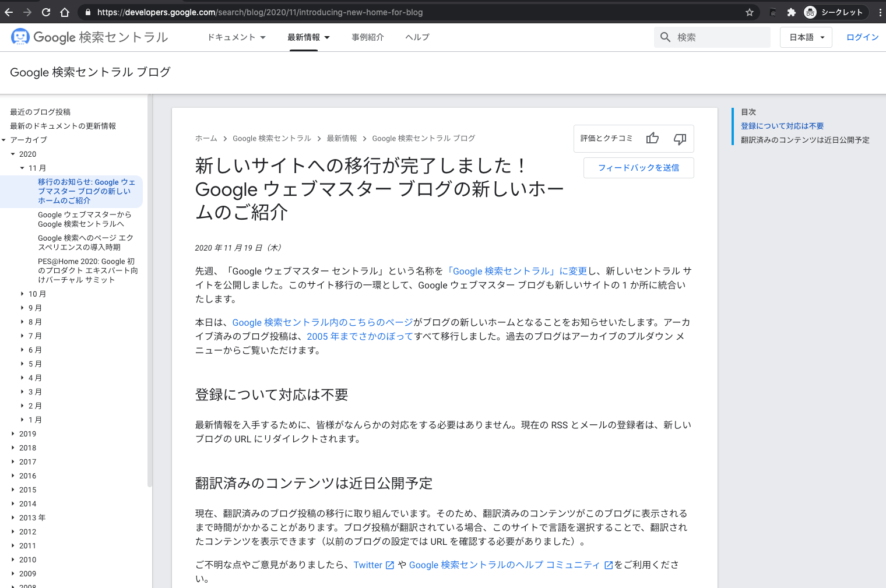Open the 最新情報 breadcrumb link
The width and height of the screenshot is (886, 588).
pos(342,138)
